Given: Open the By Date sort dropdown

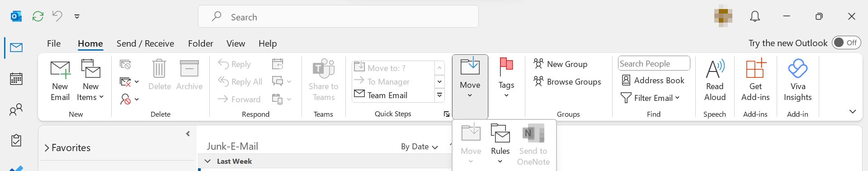Looking at the screenshot, I should pos(420,147).
